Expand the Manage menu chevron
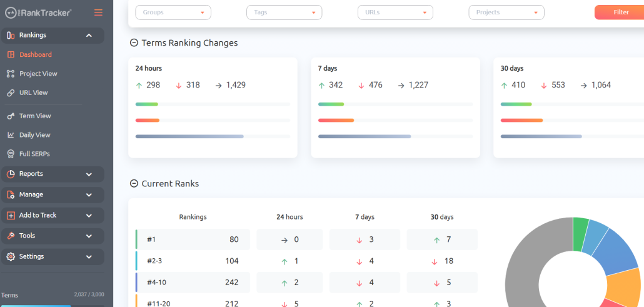 coord(89,195)
